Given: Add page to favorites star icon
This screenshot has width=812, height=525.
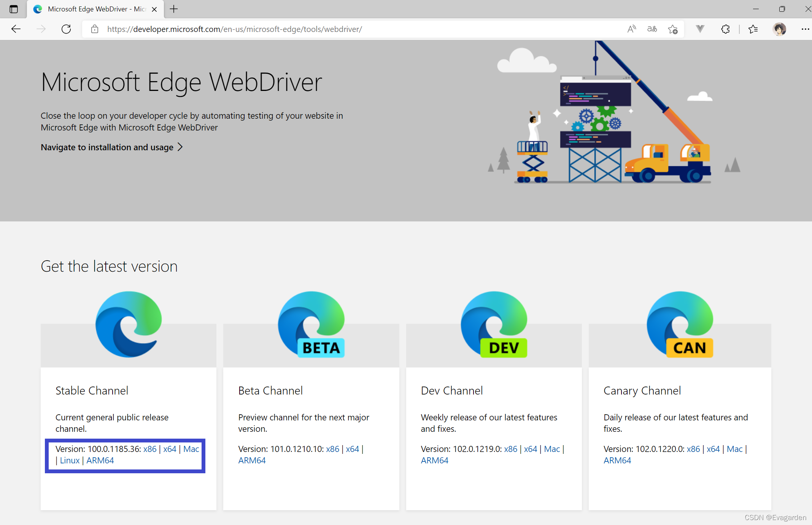Looking at the screenshot, I should pos(673,29).
